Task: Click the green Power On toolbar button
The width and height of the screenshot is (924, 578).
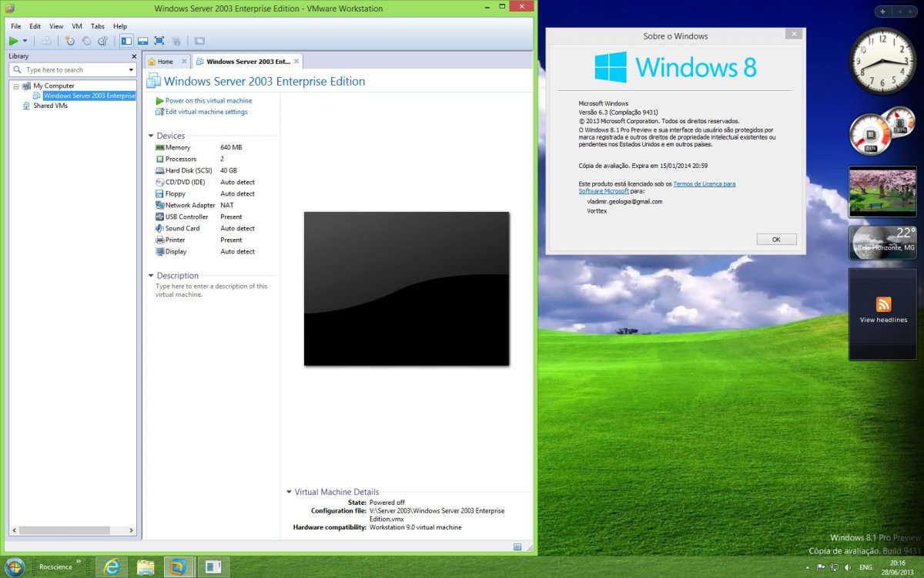Action: pos(13,41)
